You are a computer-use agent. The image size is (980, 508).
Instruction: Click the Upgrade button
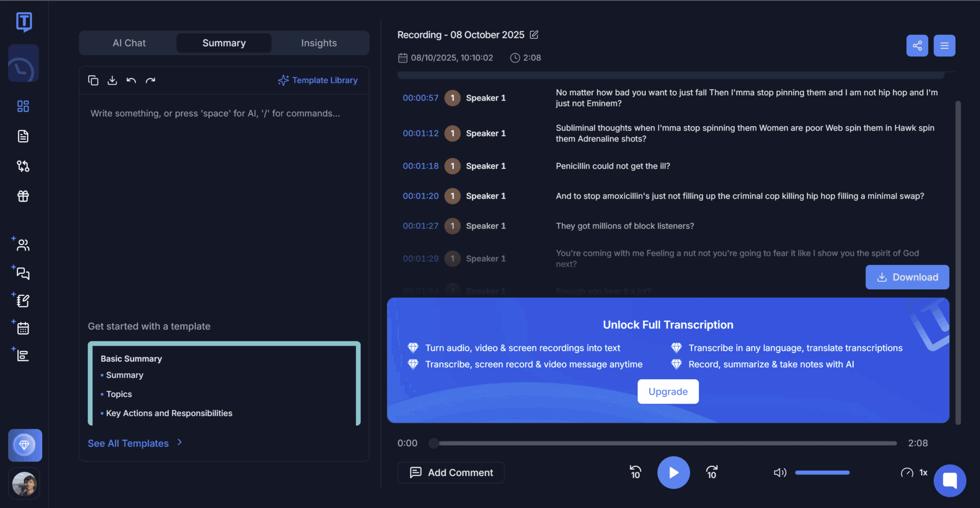(x=668, y=392)
